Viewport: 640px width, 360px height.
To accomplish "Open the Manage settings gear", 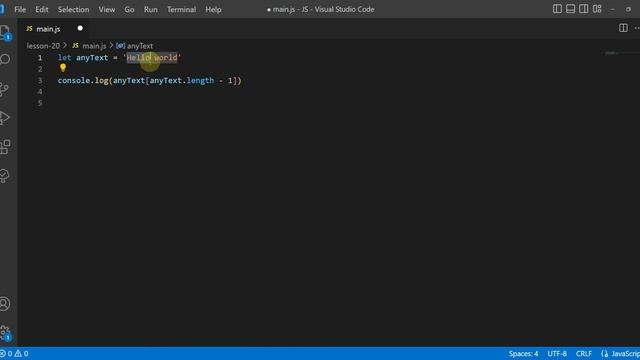I will (5, 333).
